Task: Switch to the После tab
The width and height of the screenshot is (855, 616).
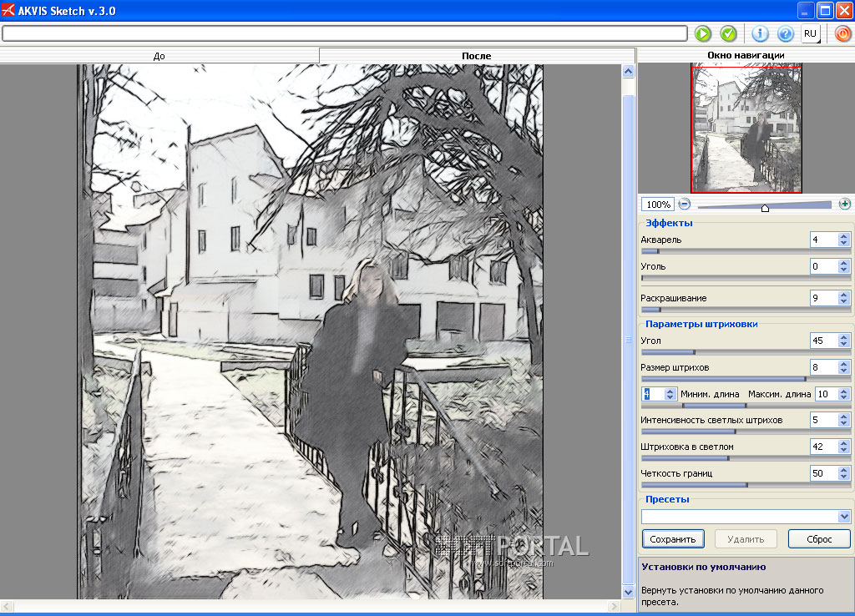Action: pyautogui.click(x=478, y=55)
